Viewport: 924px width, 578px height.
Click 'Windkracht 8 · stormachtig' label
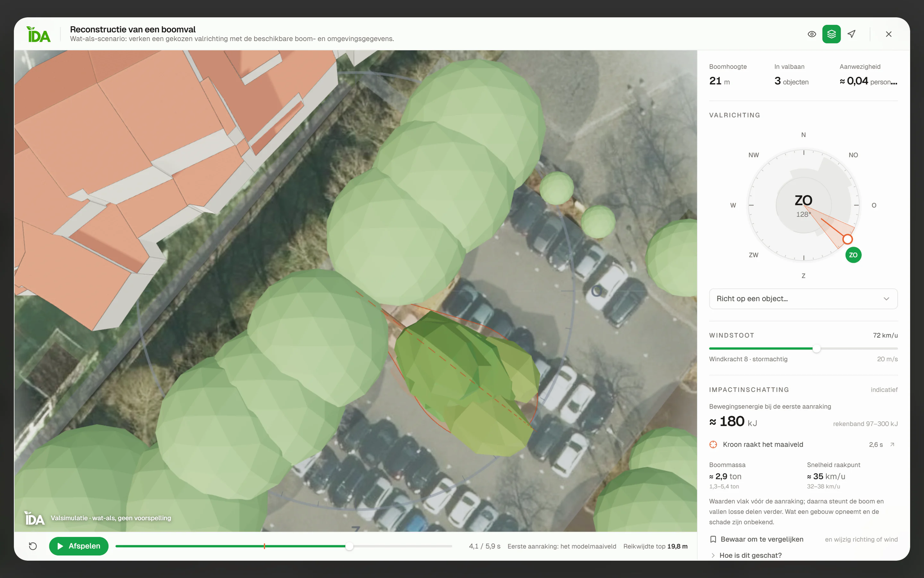748,359
